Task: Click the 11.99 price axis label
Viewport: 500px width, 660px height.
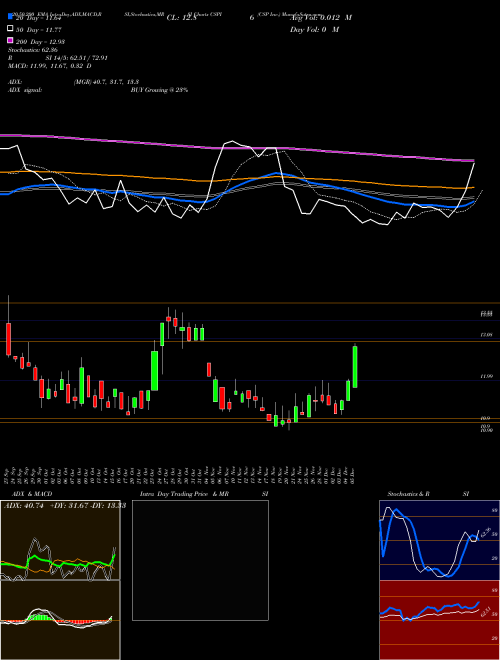Action: [486, 377]
